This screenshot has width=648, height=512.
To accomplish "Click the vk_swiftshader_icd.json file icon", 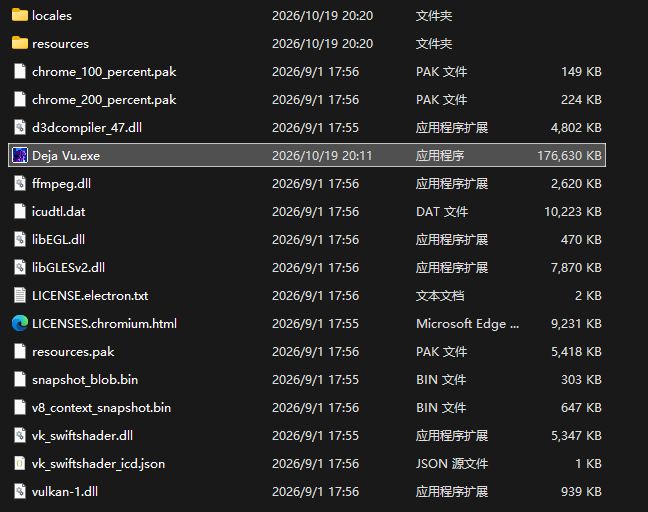I will pyautogui.click(x=19, y=463).
